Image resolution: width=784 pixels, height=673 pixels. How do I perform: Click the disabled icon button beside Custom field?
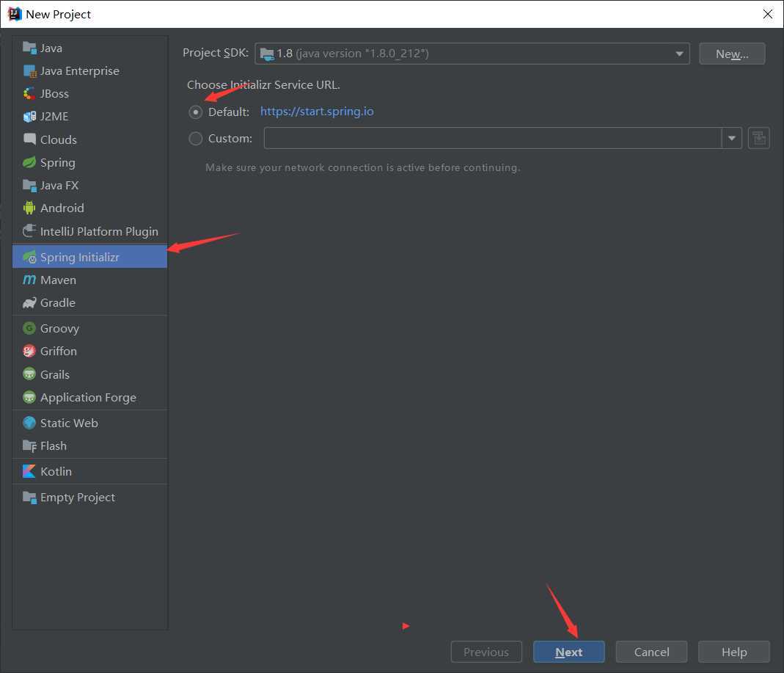(758, 138)
